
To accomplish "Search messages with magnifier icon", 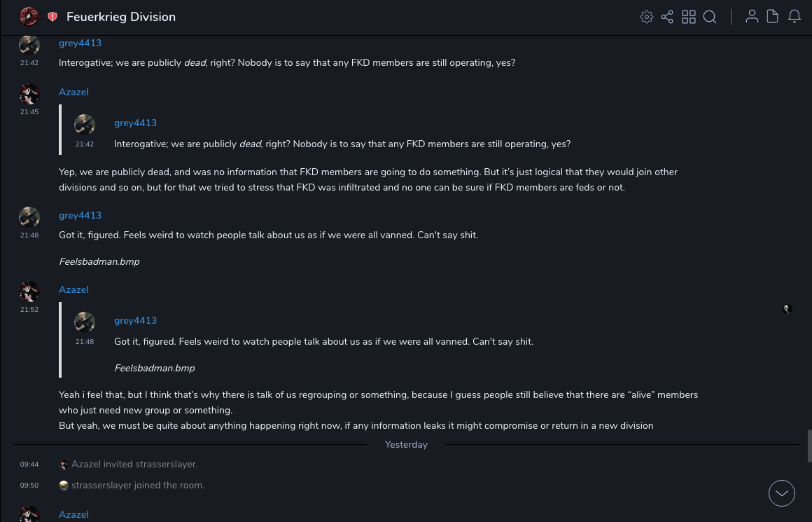I will click(710, 17).
